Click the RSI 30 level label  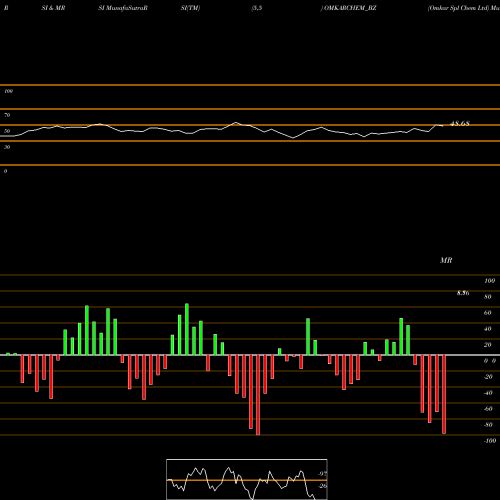tap(7, 147)
